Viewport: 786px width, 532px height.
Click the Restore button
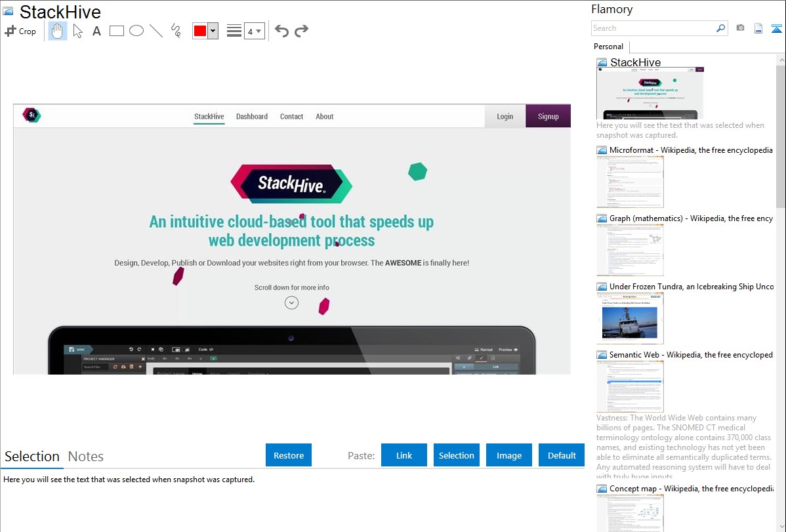click(x=289, y=455)
